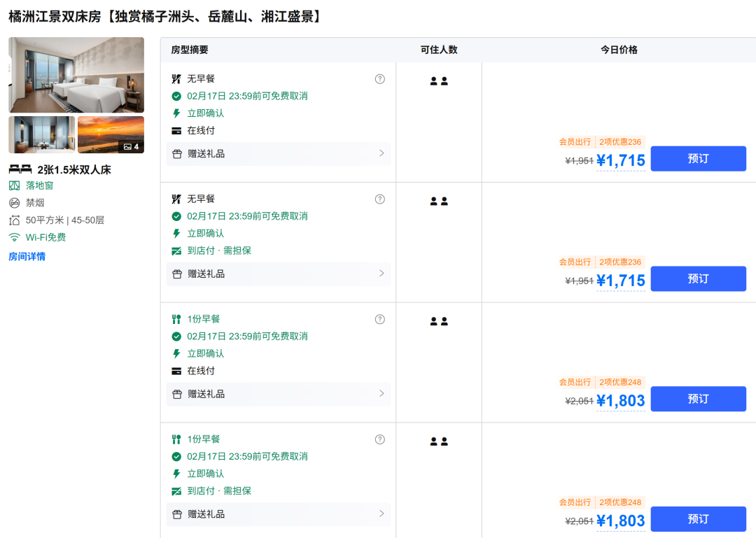Screen dimensions: 756x538
Task: Book the no-breakfast 在线付 room at ¥1,715
Action: (x=698, y=159)
